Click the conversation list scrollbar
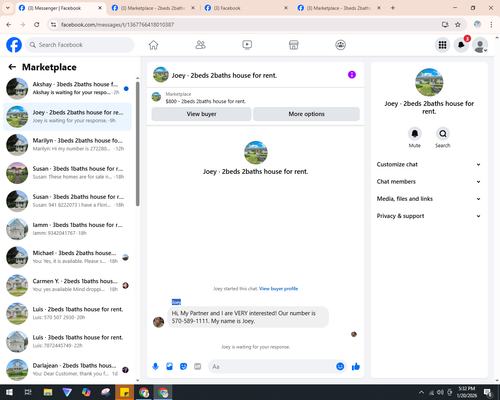This screenshot has width=500, height=400. [137, 143]
